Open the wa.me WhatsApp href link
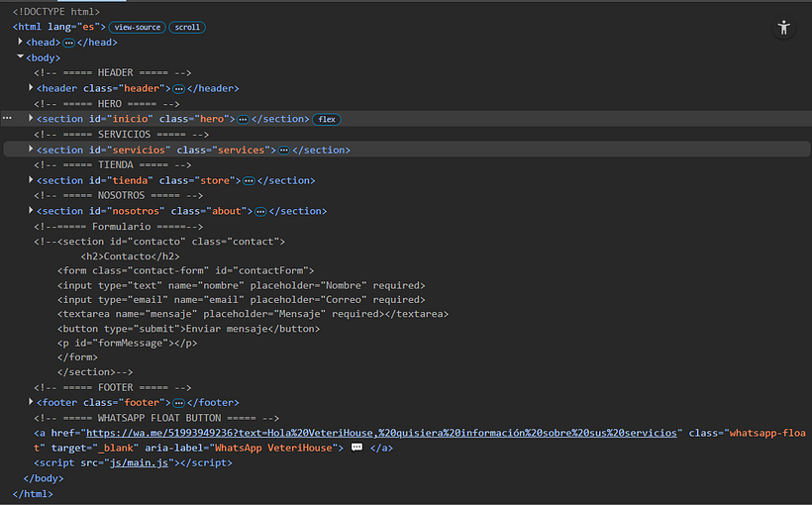 coord(381,433)
